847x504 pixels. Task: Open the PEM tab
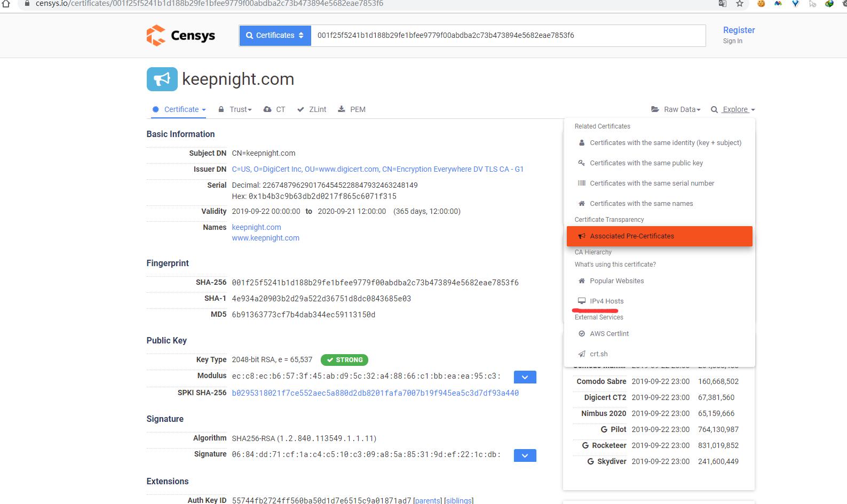pyautogui.click(x=352, y=109)
